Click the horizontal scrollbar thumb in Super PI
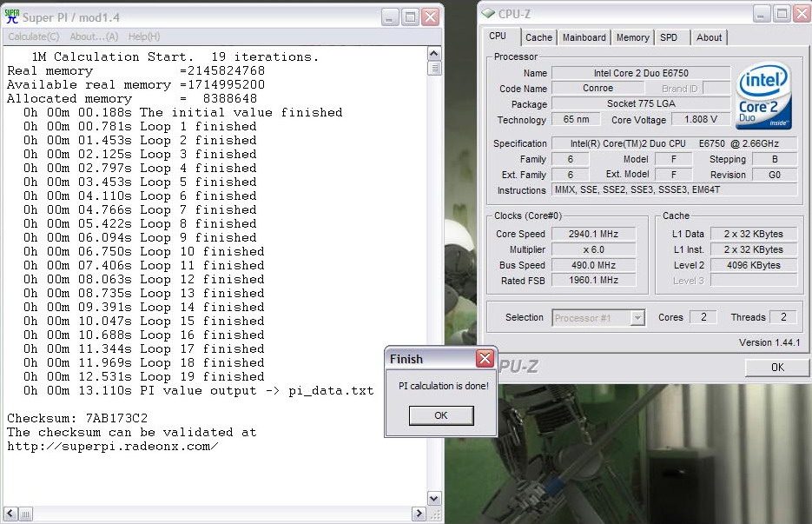812x524 pixels. pos(26,514)
